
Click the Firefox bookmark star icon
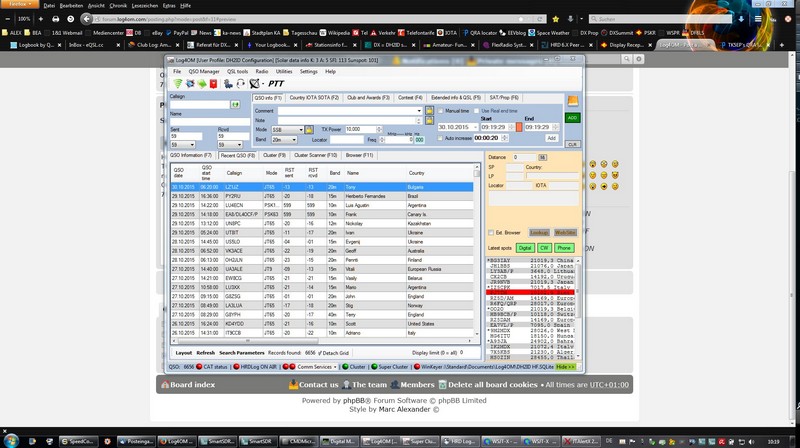coord(556,19)
